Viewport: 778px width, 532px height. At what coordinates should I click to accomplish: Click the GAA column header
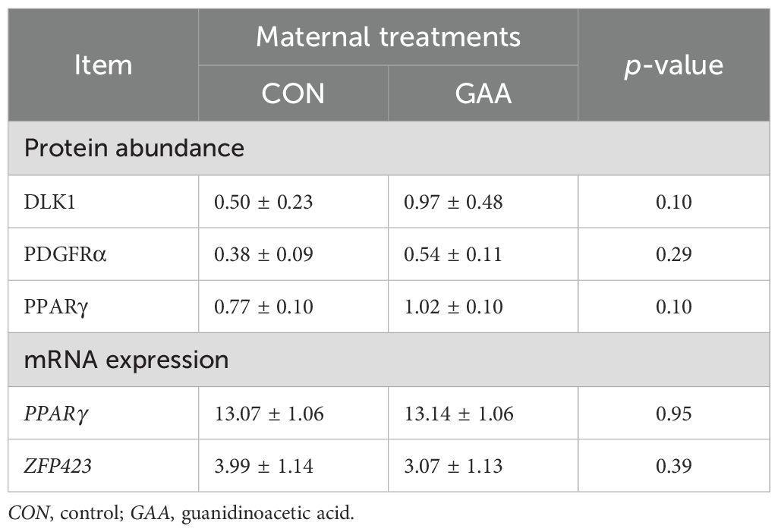tap(483, 93)
